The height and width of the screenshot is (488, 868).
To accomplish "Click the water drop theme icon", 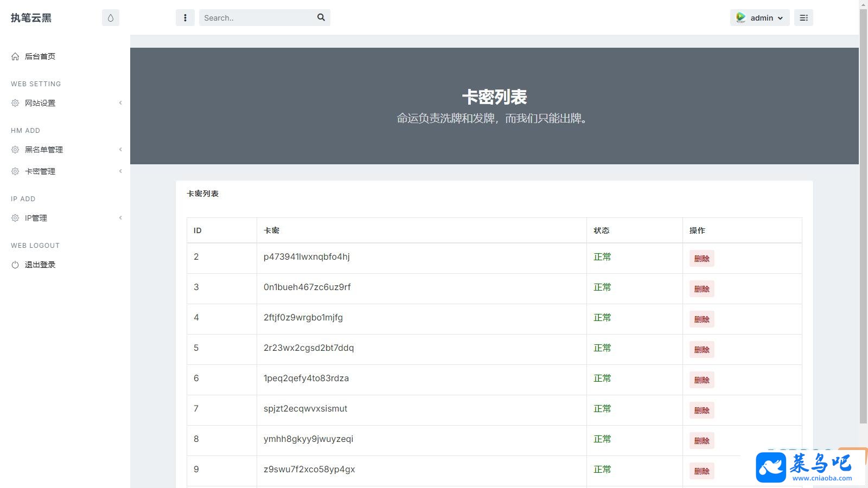I will pos(111,18).
